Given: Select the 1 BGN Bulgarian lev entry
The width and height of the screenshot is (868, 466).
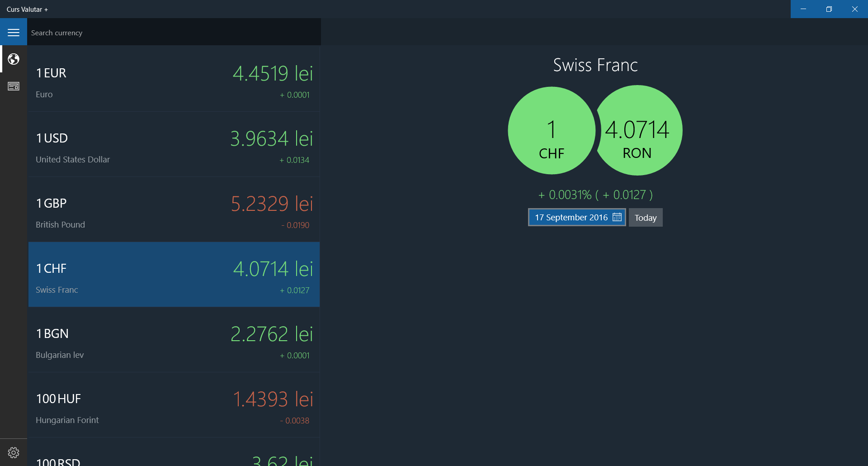Looking at the screenshot, I should [174, 340].
